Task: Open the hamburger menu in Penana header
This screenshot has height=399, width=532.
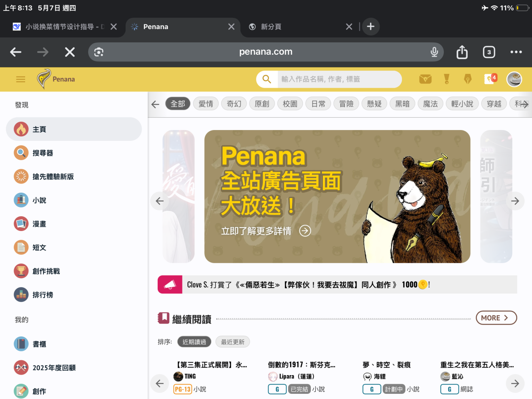Action: [21, 79]
